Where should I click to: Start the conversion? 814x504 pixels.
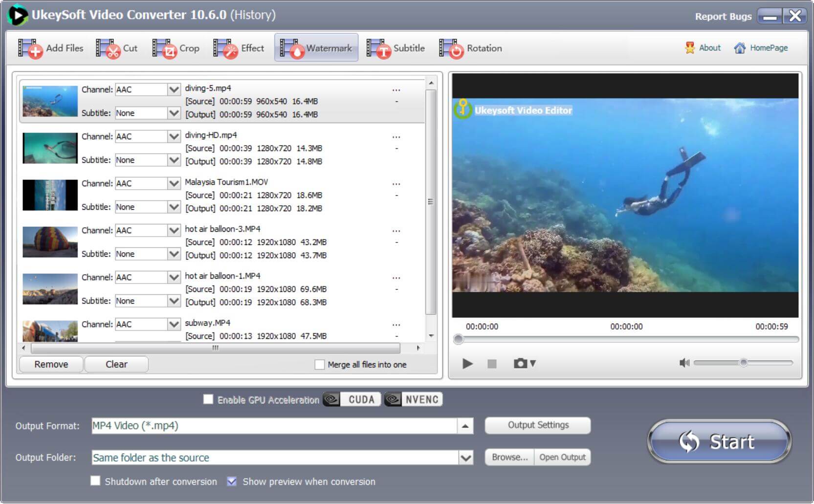pyautogui.click(x=719, y=441)
